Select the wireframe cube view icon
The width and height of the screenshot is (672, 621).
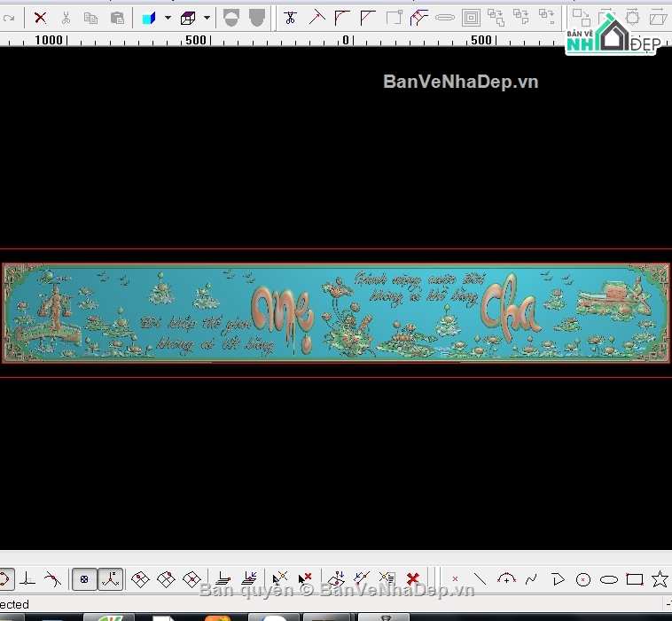pos(188,18)
